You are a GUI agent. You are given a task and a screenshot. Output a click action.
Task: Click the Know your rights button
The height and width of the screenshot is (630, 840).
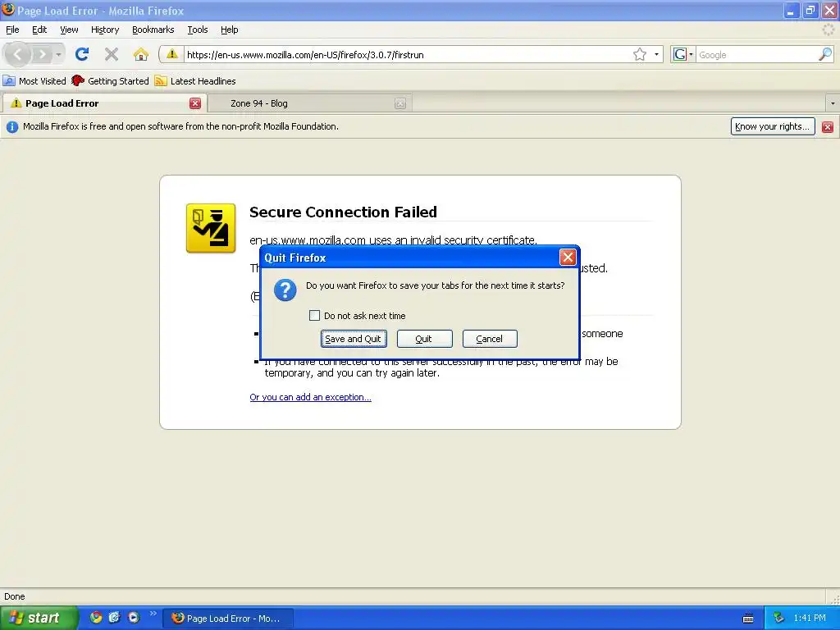click(x=773, y=126)
